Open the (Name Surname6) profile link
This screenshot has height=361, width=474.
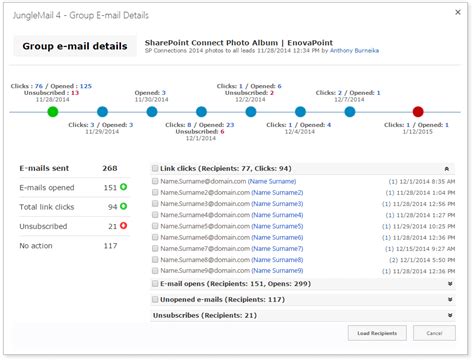[x=277, y=237]
